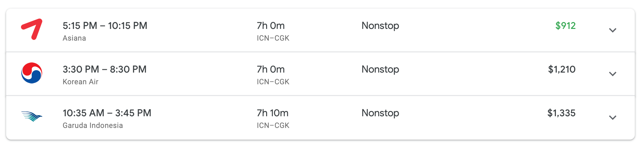The width and height of the screenshot is (644, 147).
Task: Expand the Asiana flight details
Action: 612,30
